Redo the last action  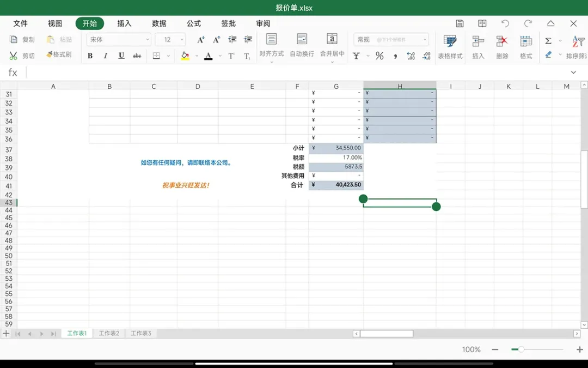pyautogui.click(x=528, y=23)
